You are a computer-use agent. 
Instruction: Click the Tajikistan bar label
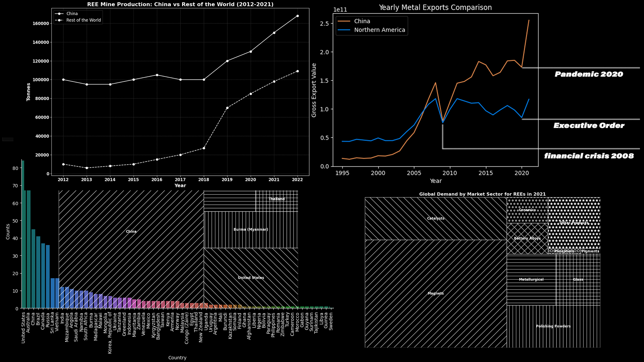(316, 324)
